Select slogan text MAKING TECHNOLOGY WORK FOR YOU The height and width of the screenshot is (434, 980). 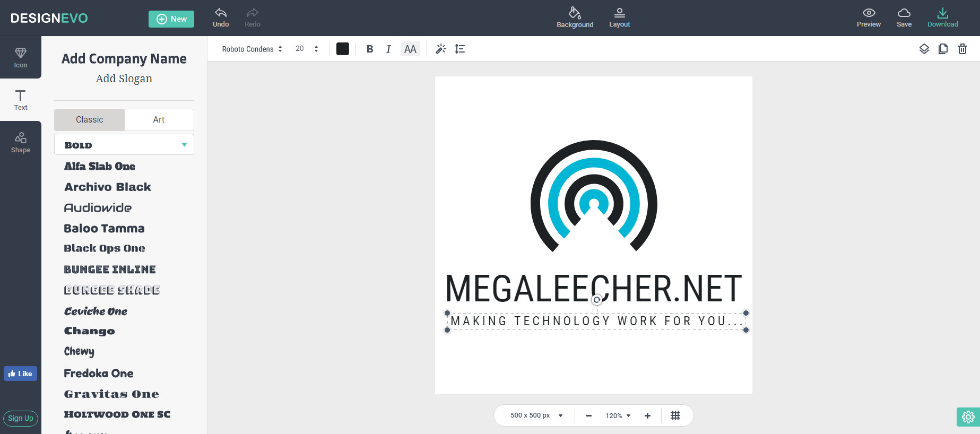pyautogui.click(x=596, y=321)
